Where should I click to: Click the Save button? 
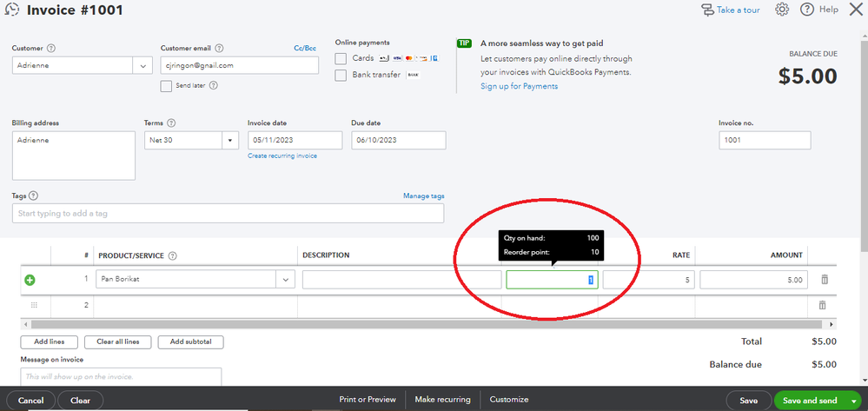[748, 401]
